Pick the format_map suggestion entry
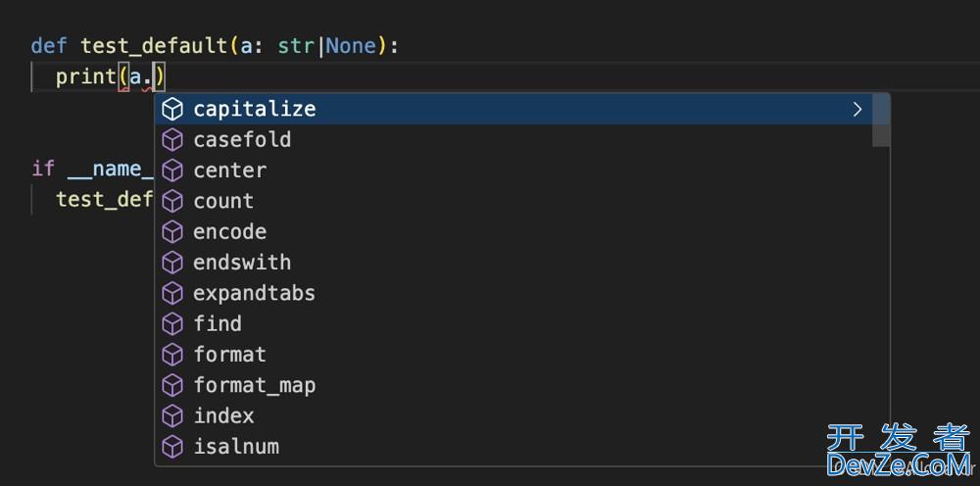This screenshot has height=486, width=980. 254,385
